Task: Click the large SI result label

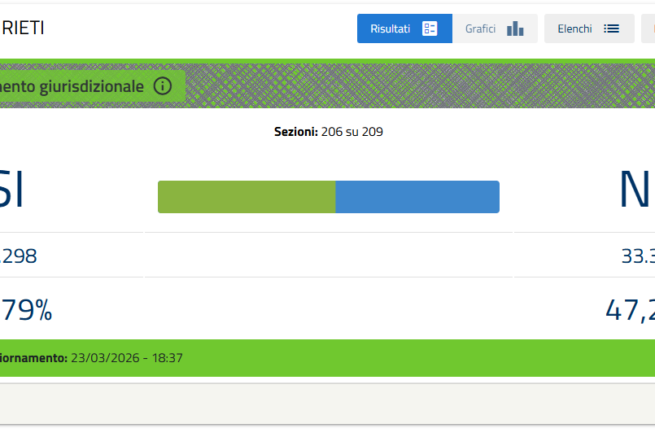Action: click(10, 190)
